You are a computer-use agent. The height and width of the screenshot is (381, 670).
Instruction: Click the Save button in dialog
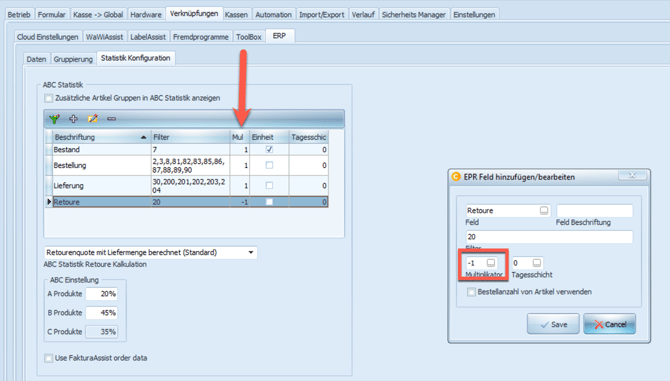553,324
